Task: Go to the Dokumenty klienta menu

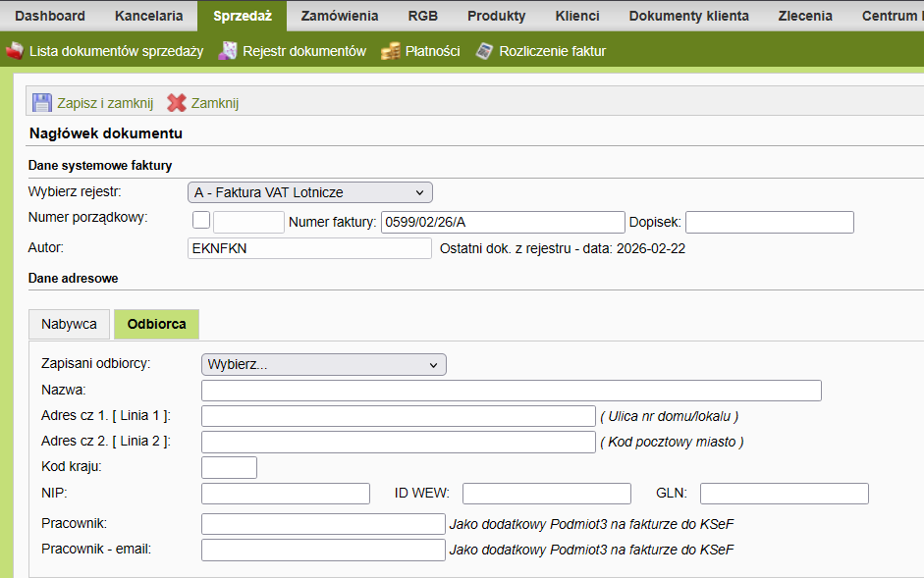Action: [x=688, y=16]
